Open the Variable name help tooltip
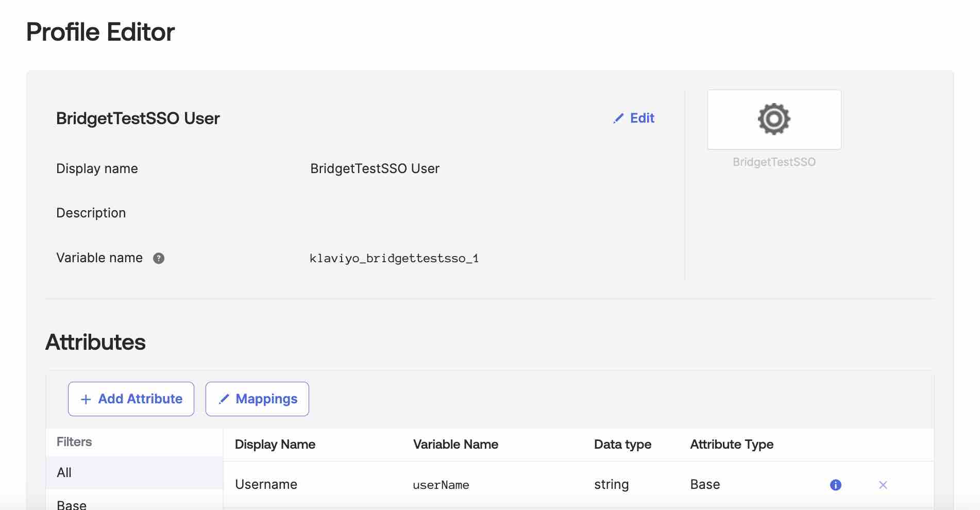 pos(159,258)
